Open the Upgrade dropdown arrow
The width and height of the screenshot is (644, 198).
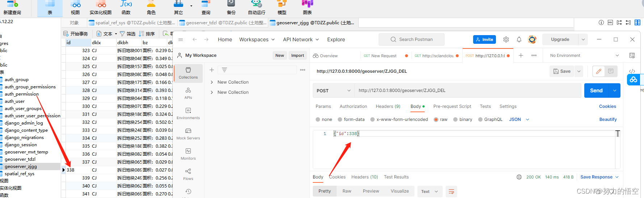pyautogui.click(x=583, y=39)
